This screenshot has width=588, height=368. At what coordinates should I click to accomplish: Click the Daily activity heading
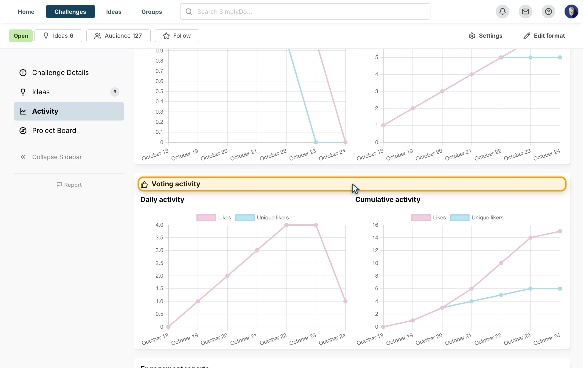[x=162, y=200]
